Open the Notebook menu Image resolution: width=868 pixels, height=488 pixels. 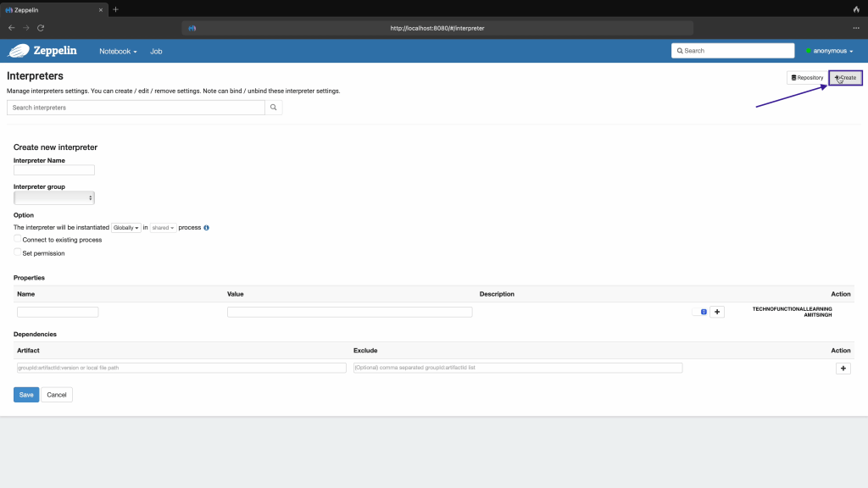tap(118, 51)
